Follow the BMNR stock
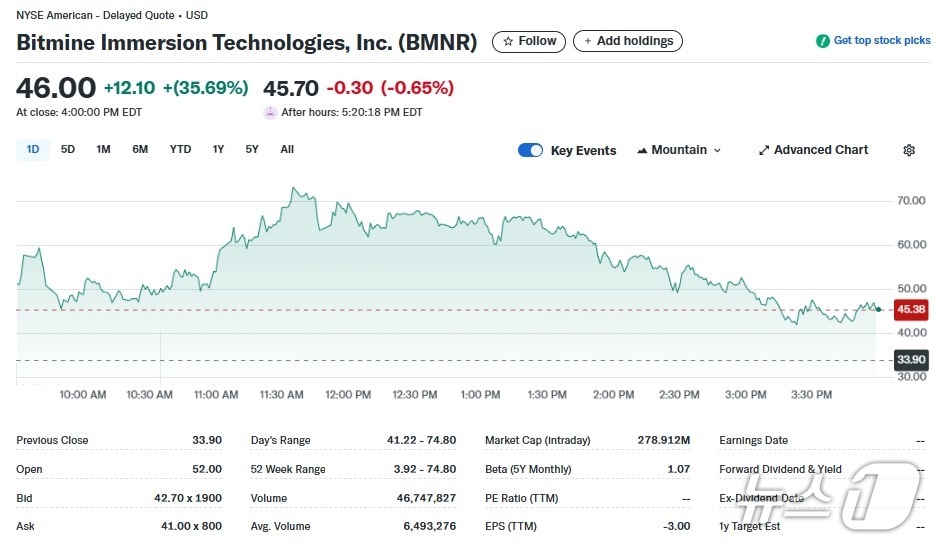 pos(529,41)
